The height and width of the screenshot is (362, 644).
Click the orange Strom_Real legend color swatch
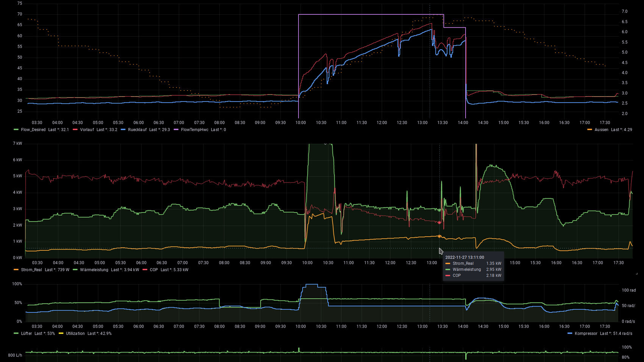click(16, 270)
